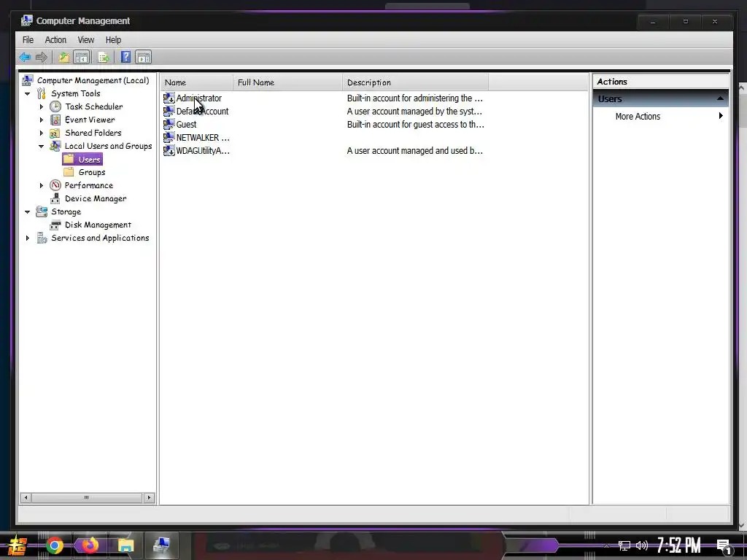Click the Back arrow toolbar icon
This screenshot has height=560, width=747.
[25, 58]
